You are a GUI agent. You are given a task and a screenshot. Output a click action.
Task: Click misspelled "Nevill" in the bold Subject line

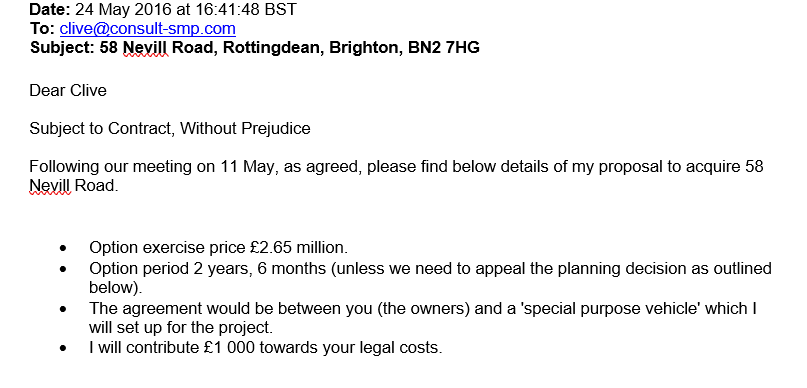click(x=146, y=47)
